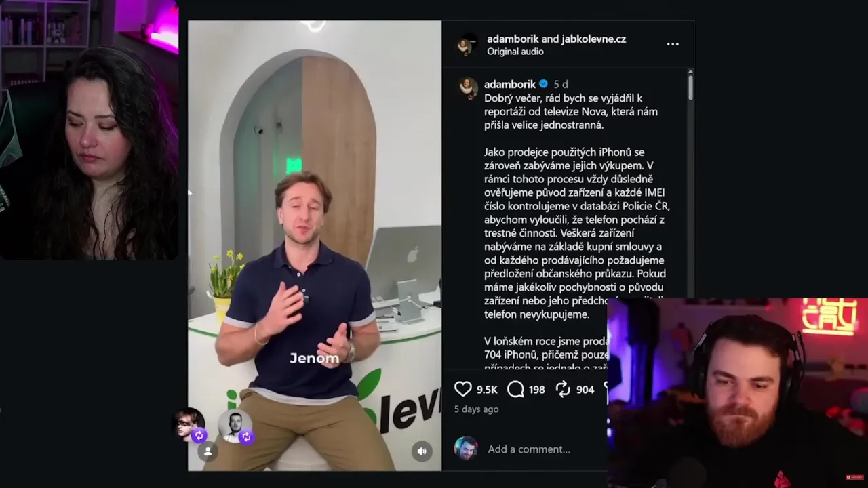
Task: Toggle video sound with the speaker icon
Action: (x=422, y=451)
